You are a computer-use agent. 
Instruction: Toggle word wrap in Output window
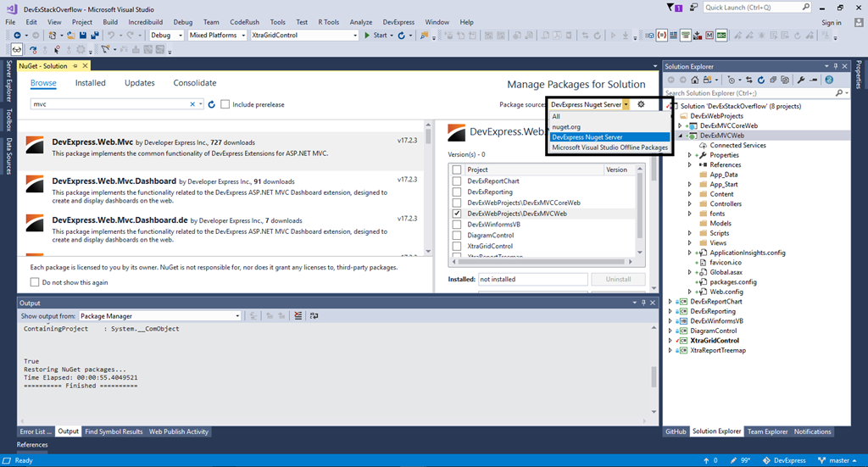click(x=314, y=316)
